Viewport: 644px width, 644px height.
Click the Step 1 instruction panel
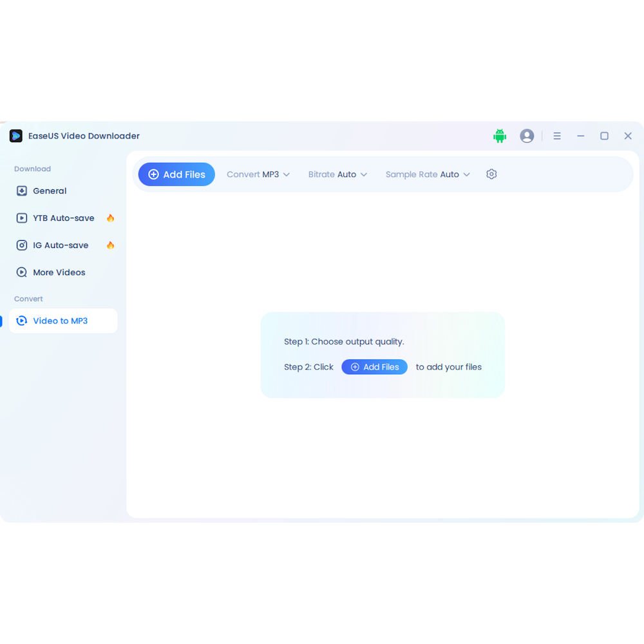point(344,341)
